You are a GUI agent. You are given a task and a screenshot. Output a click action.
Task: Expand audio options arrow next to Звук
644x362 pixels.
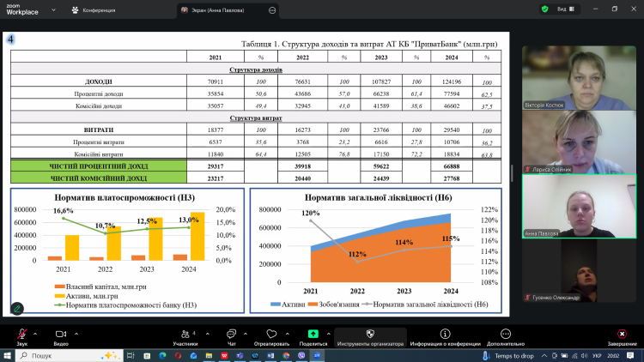point(35,334)
